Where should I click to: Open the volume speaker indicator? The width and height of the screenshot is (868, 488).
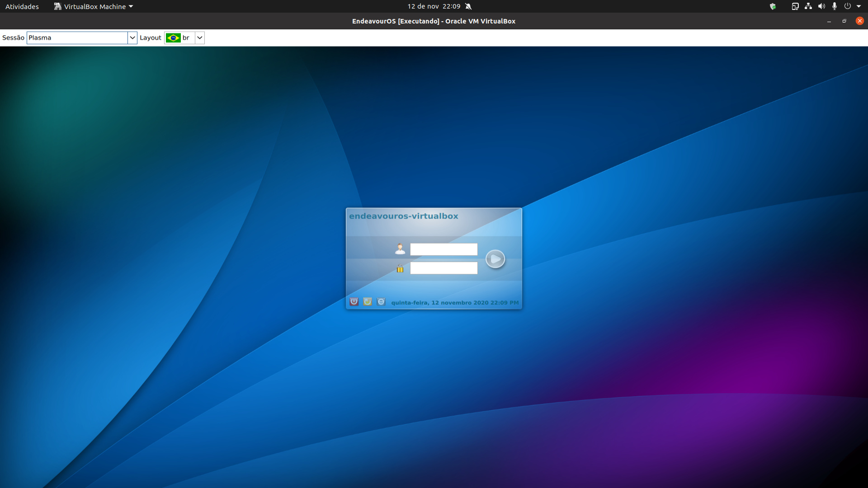pyautogui.click(x=821, y=6)
